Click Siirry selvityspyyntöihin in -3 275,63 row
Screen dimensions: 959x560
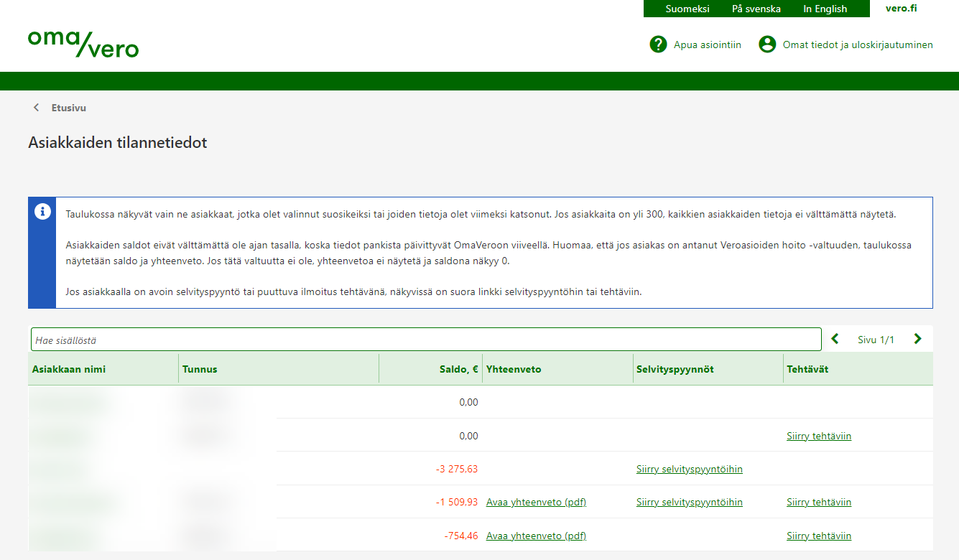(689, 469)
